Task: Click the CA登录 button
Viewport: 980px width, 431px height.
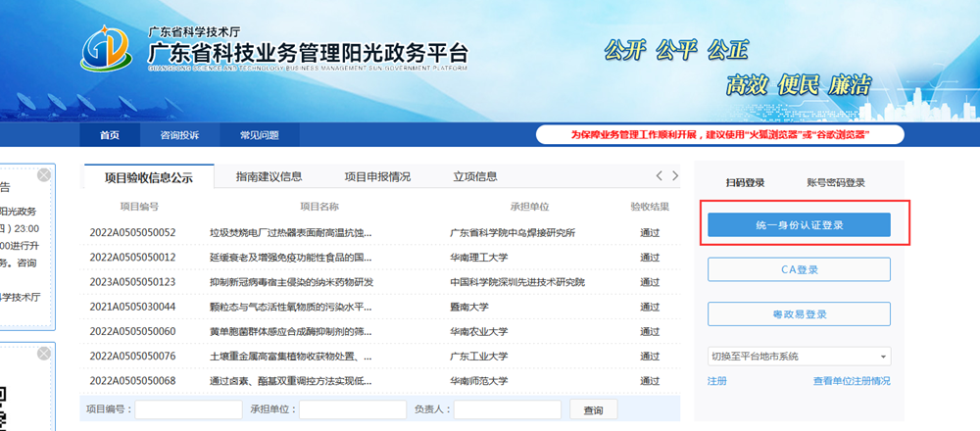Action: 799,269
